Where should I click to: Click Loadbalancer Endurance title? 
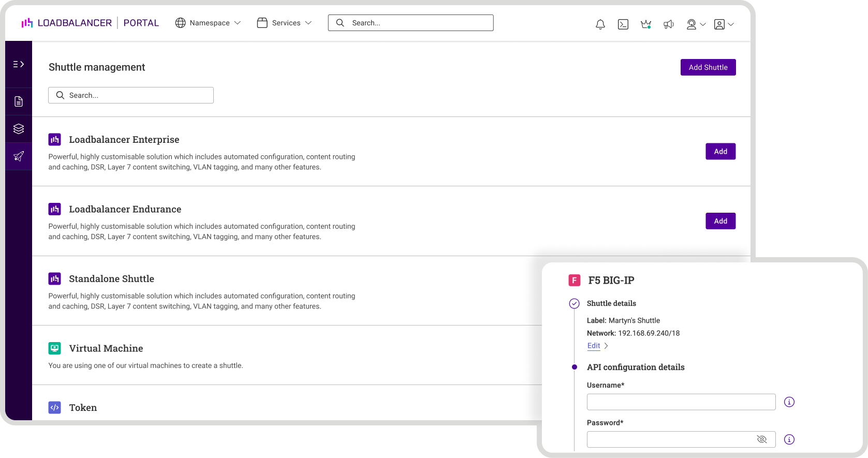(125, 209)
